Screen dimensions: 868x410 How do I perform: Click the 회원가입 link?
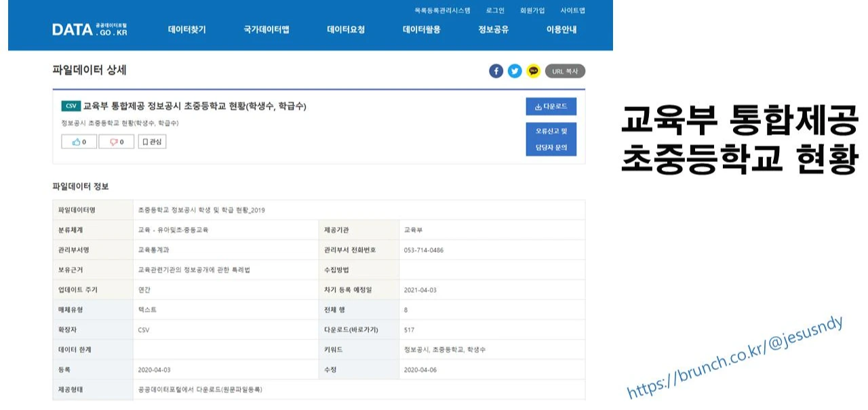coord(532,10)
